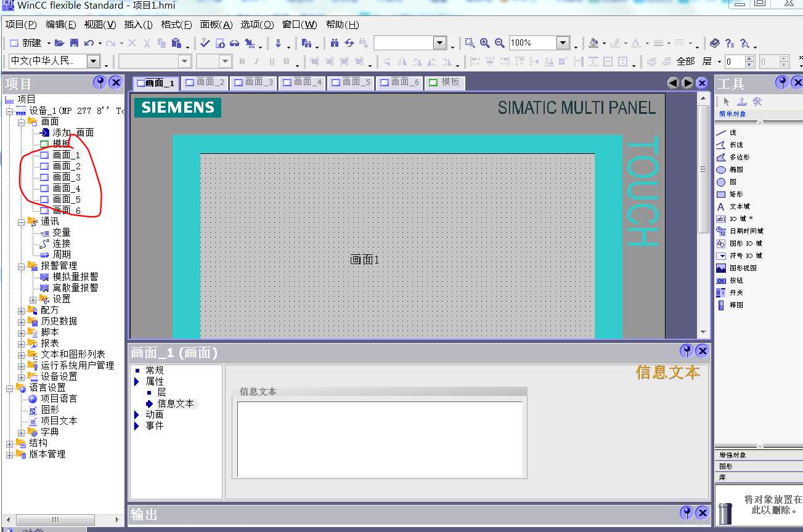Pin the 输出 output panel
The image size is (803, 532).
point(687,512)
